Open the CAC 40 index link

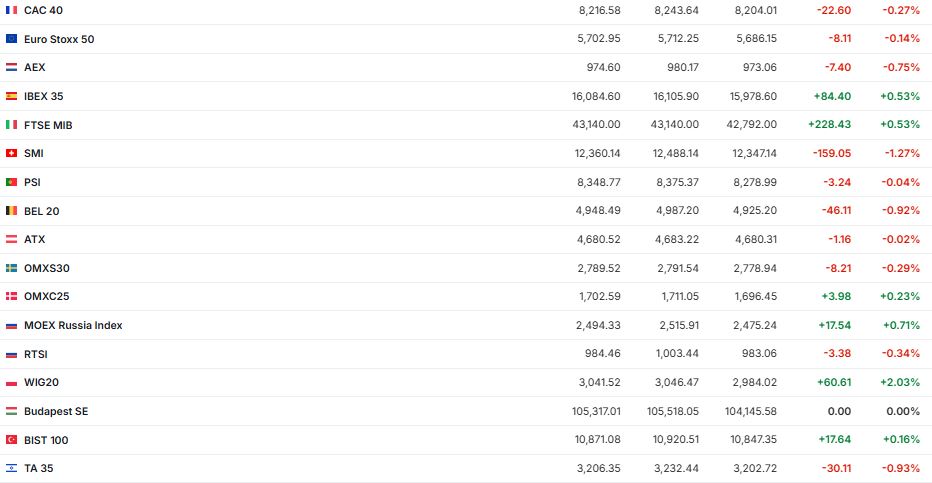click(43, 10)
